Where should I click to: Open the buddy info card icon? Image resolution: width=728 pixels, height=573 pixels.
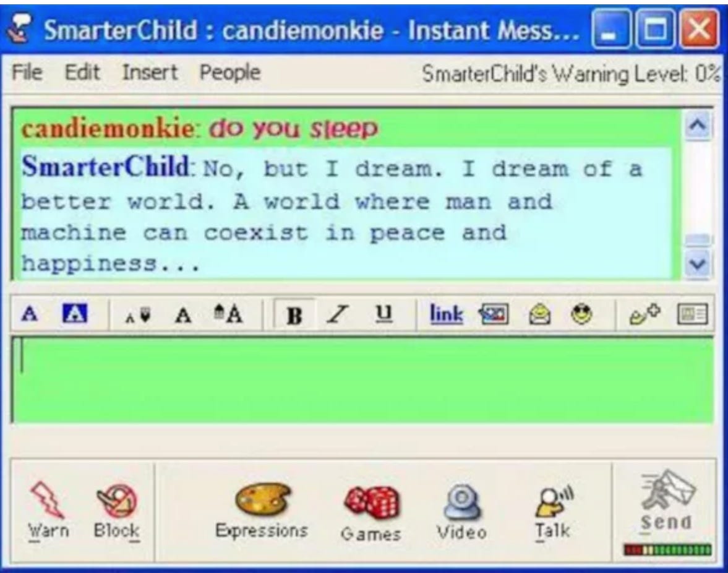(x=692, y=314)
